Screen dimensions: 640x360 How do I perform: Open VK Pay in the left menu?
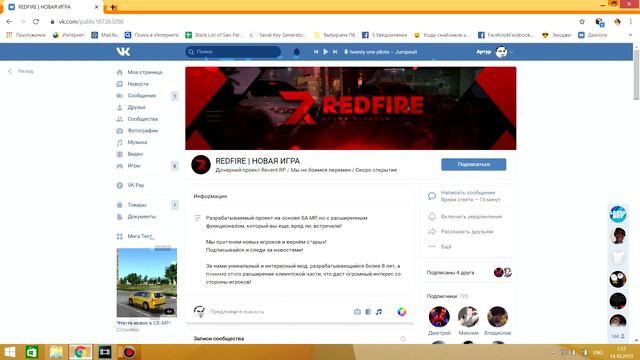tap(136, 185)
